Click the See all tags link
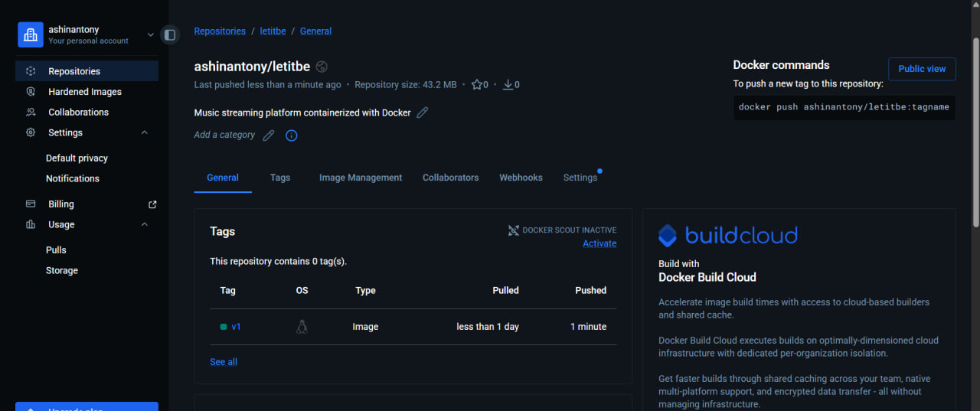The height and width of the screenshot is (411, 980). pyautogui.click(x=224, y=362)
